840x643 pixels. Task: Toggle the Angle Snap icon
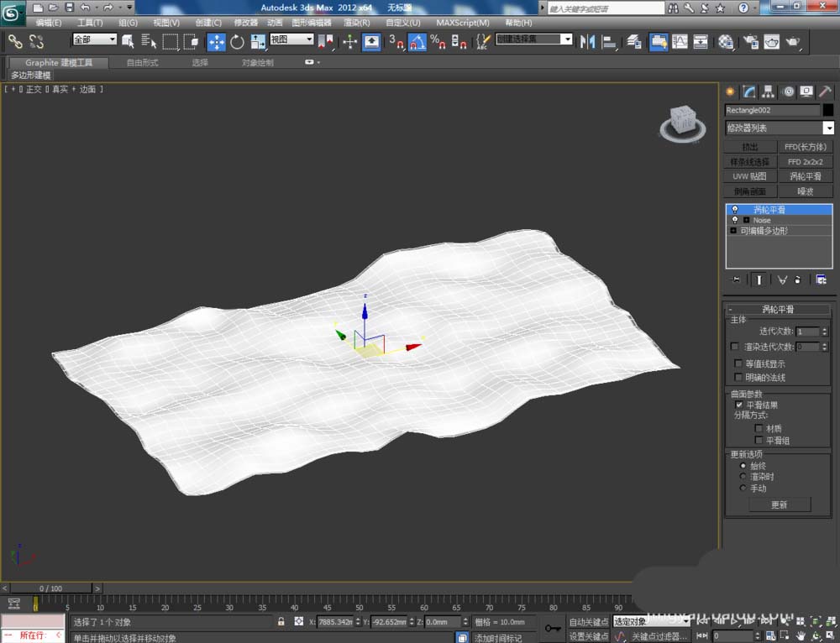click(x=417, y=42)
